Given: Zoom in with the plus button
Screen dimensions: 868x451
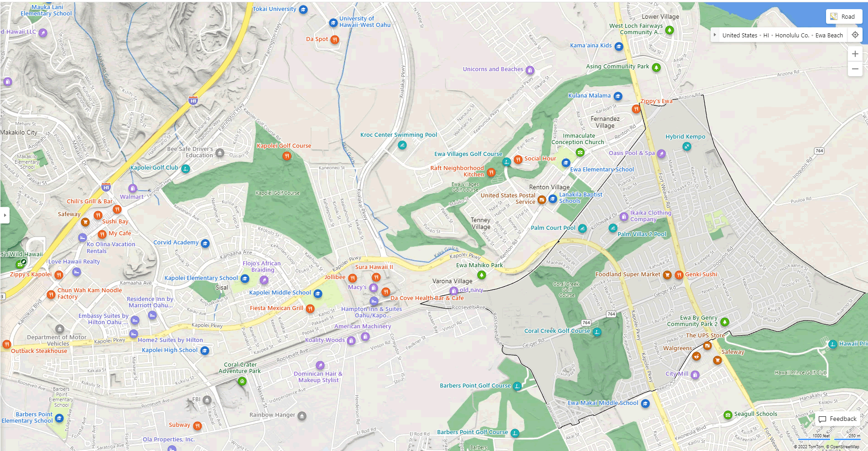Looking at the screenshot, I should tap(855, 54).
